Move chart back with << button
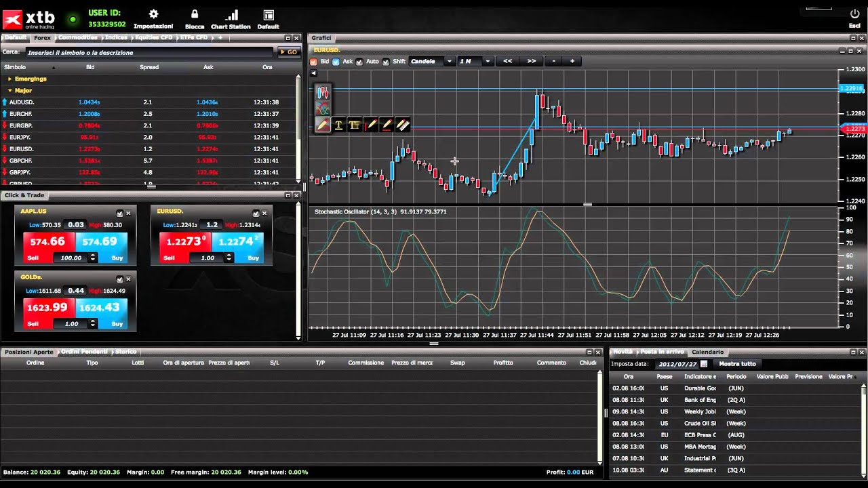Viewport: 868px width, 488px height. [508, 61]
